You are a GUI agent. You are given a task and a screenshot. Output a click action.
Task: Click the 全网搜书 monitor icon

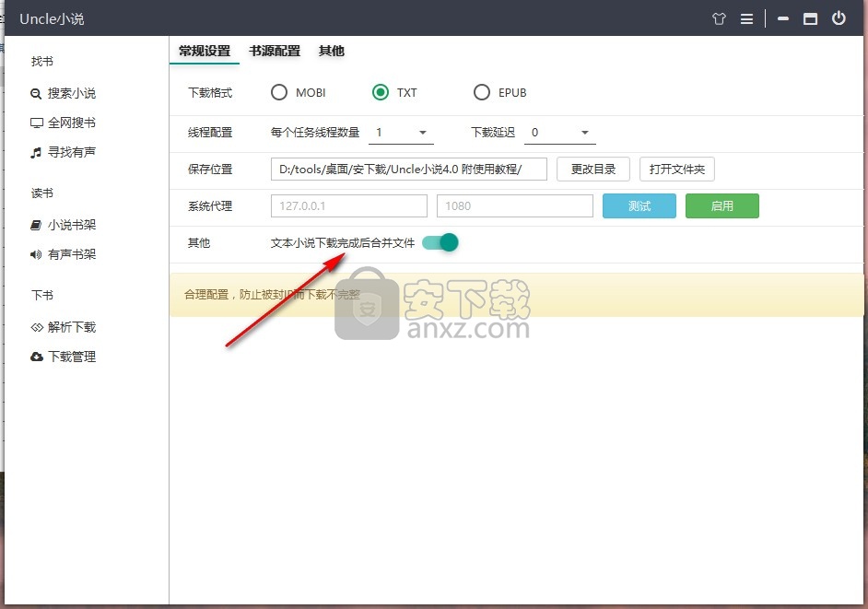point(37,123)
